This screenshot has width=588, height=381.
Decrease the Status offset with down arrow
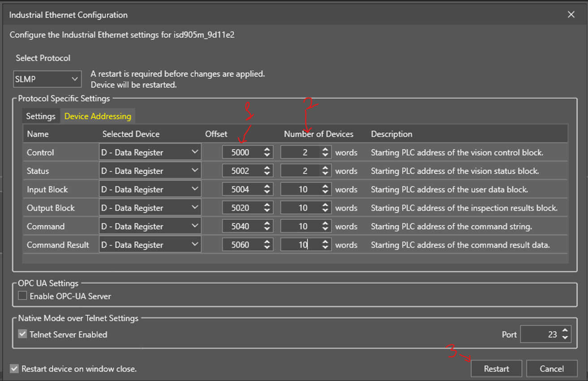tap(267, 174)
